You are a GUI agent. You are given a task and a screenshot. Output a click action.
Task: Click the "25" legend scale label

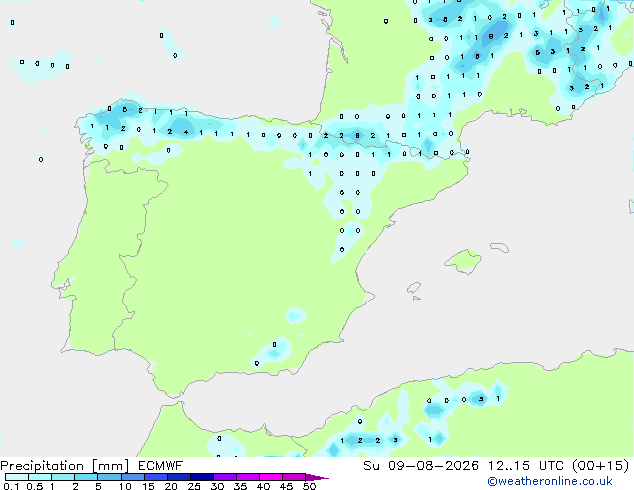(194, 486)
